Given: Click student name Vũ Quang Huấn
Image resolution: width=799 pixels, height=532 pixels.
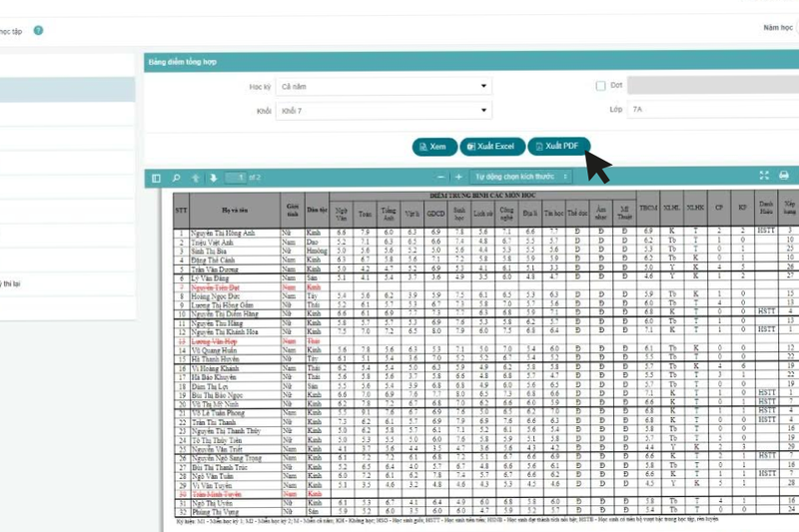Looking at the screenshot, I should pos(214,350).
